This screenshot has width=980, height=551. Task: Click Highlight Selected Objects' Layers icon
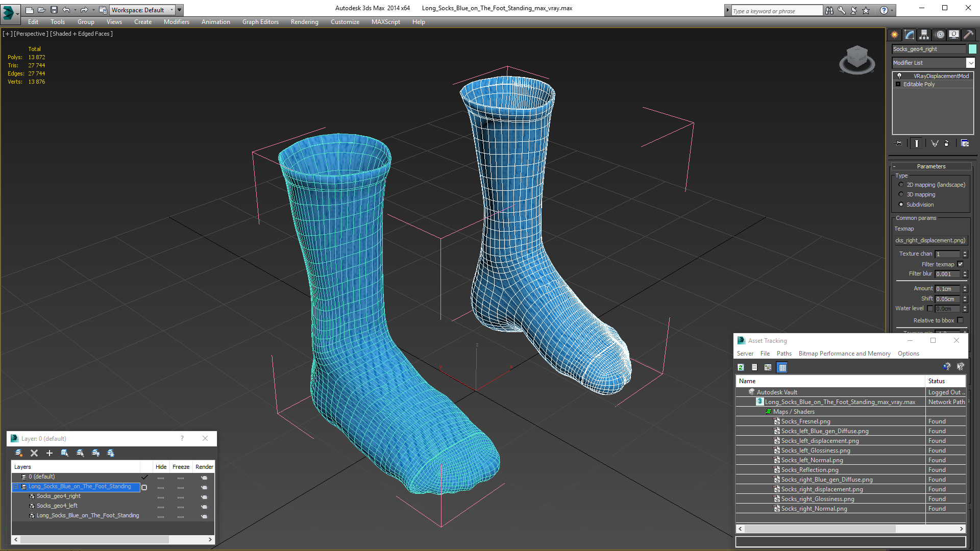pos(80,453)
